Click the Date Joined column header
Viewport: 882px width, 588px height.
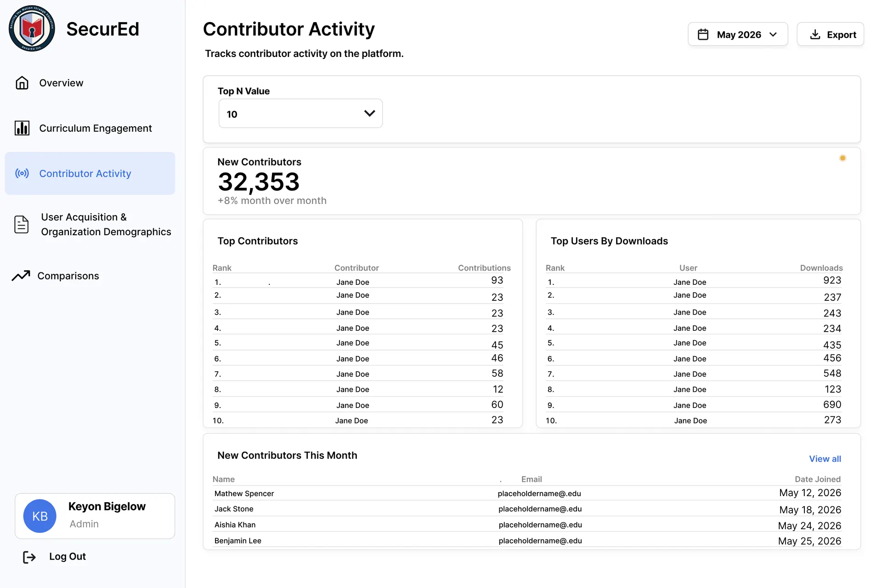click(x=818, y=479)
